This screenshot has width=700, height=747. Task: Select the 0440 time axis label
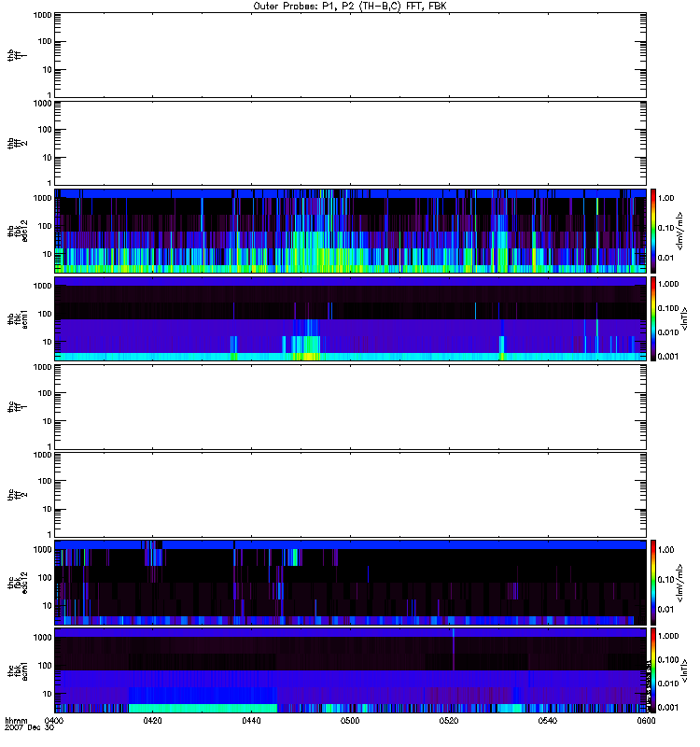[x=252, y=721]
